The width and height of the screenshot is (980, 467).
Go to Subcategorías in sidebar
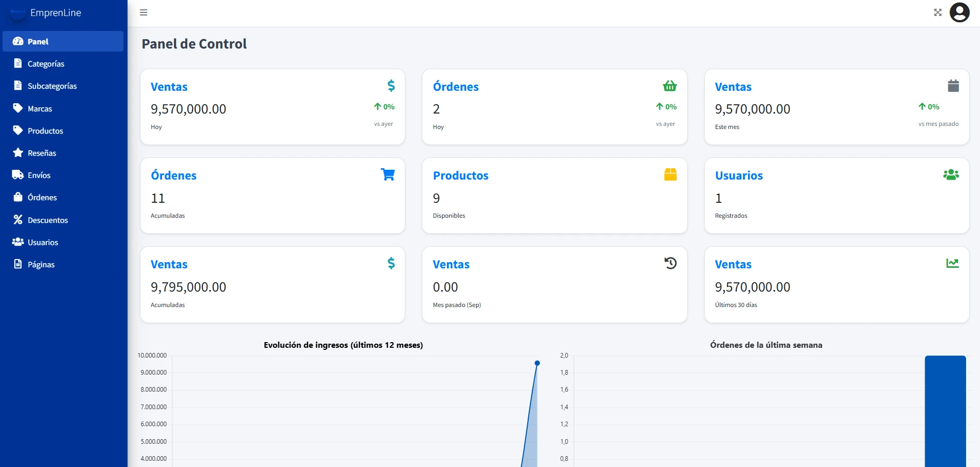pos(63,86)
